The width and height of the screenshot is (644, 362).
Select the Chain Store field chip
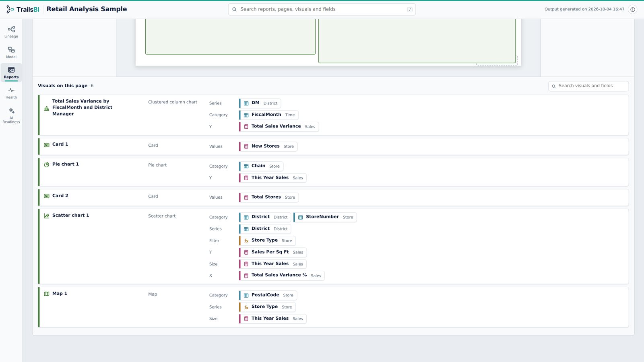click(261, 166)
